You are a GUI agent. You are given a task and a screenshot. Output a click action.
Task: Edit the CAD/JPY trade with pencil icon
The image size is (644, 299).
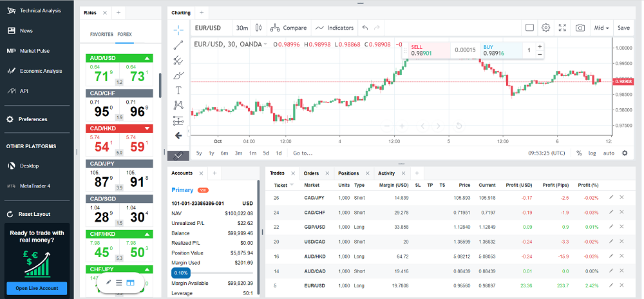[x=611, y=198]
